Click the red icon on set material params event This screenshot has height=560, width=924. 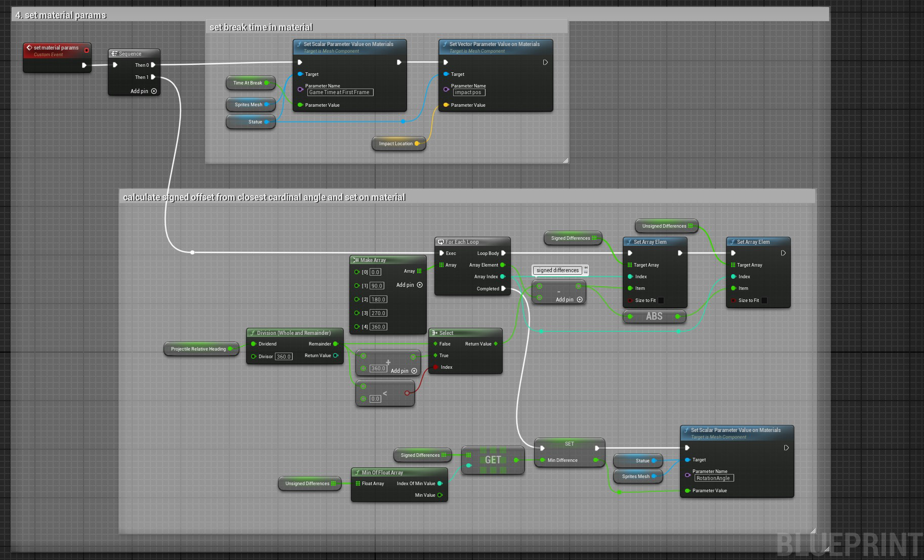coord(87,50)
